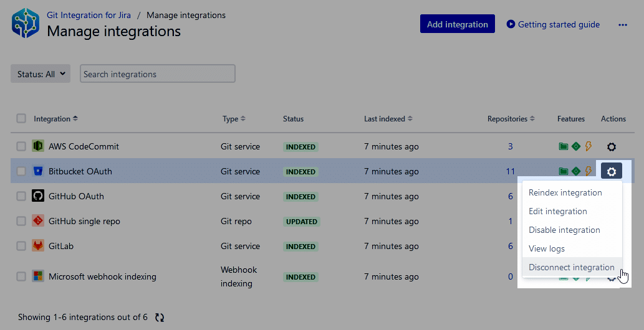This screenshot has height=330, width=644.
Task: Choose Edit integration from the menu
Action: [x=572, y=211]
